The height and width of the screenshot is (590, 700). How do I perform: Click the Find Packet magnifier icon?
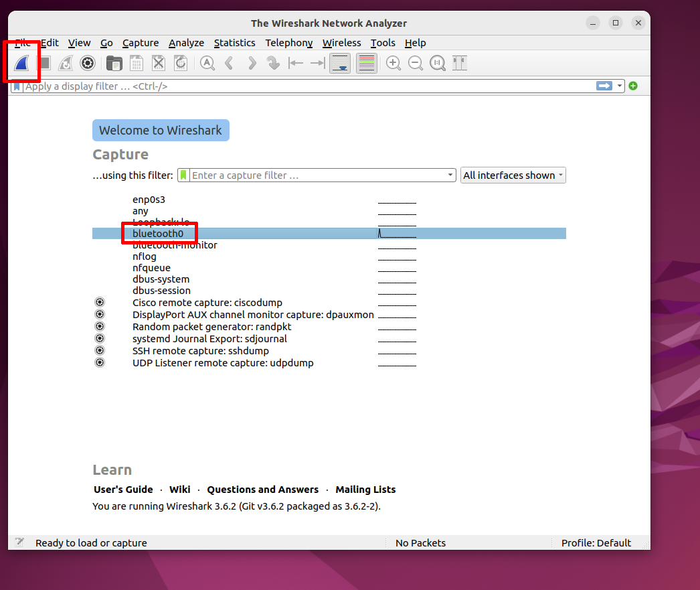click(207, 64)
